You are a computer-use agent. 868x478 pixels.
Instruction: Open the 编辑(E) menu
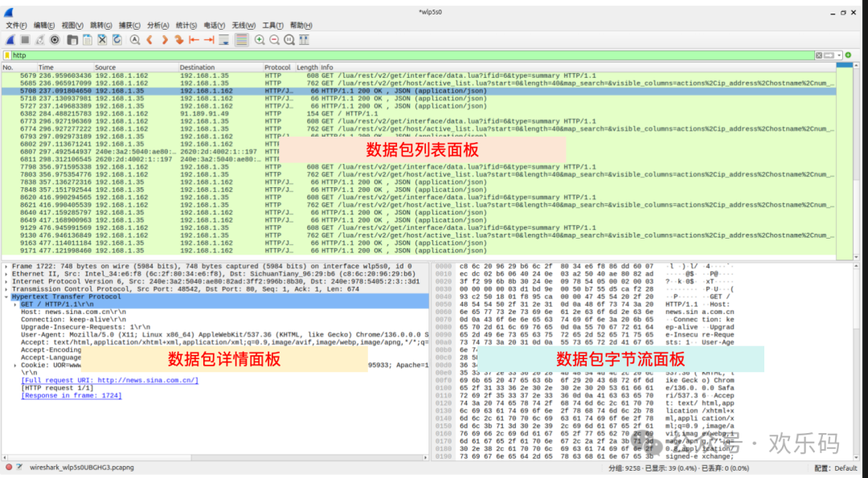click(44, 26)
